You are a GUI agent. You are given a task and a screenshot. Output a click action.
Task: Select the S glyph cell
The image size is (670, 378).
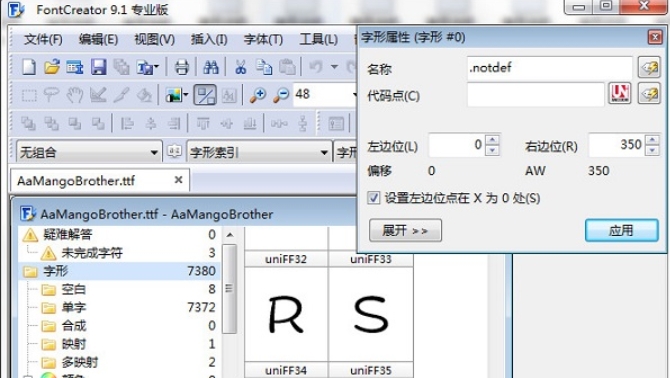[x=371, y=314]
